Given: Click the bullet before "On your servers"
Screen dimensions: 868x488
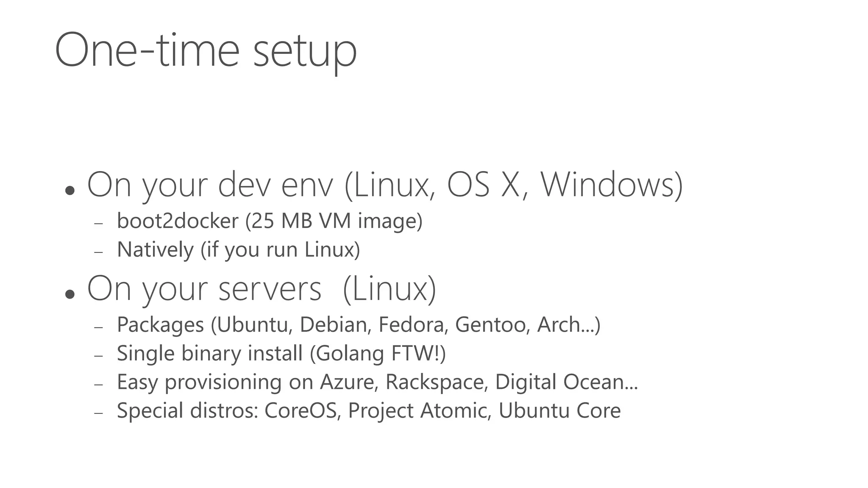Looking at the screenshot, I should click(70, 294).
